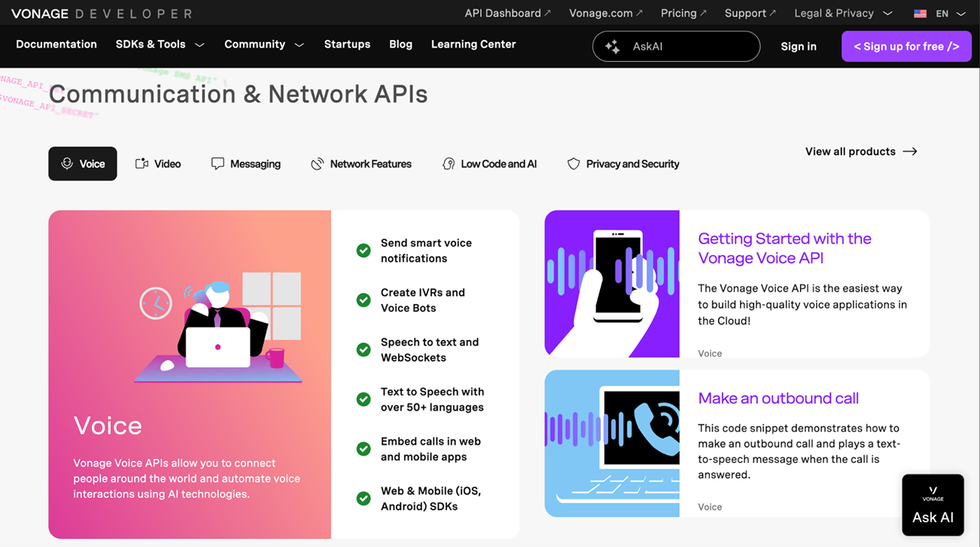The image size is (980, 547).
Task: Click the external arrow beside API Dashboard
Action: tap(548, 13)
